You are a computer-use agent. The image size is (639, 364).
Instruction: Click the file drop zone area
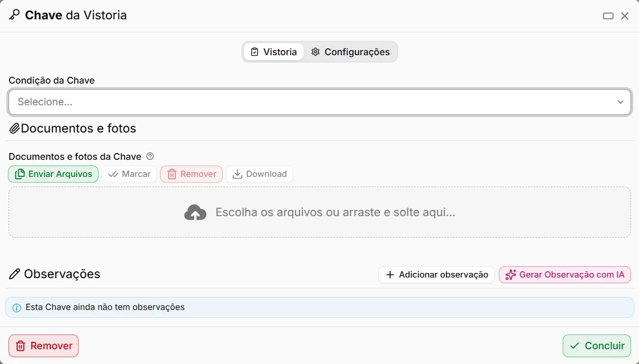(x=319, y=212)
